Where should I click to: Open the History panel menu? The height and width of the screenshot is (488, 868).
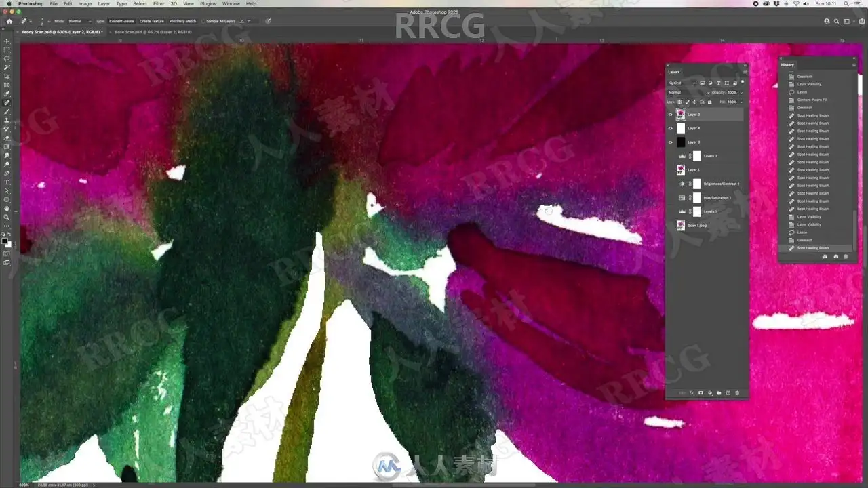tap(854, 65)
